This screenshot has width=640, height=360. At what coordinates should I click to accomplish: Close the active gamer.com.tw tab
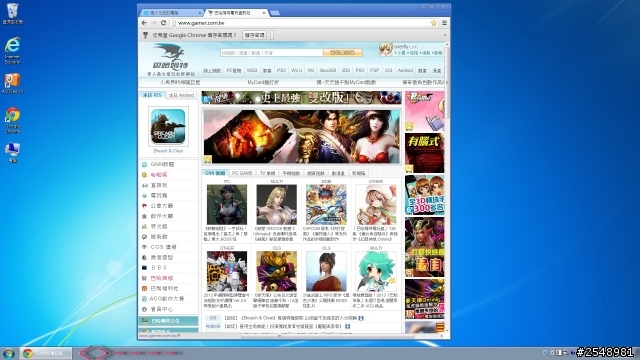(x=264, y=13)
